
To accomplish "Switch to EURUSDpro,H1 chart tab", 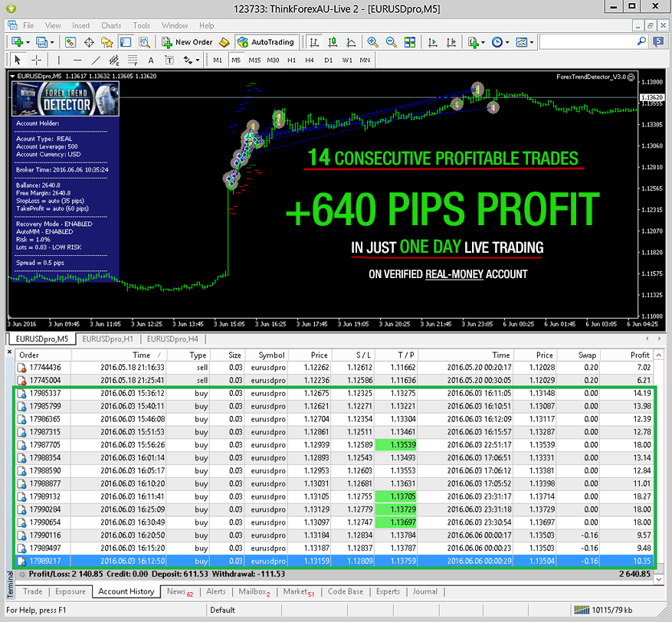I will click(107, 339).
